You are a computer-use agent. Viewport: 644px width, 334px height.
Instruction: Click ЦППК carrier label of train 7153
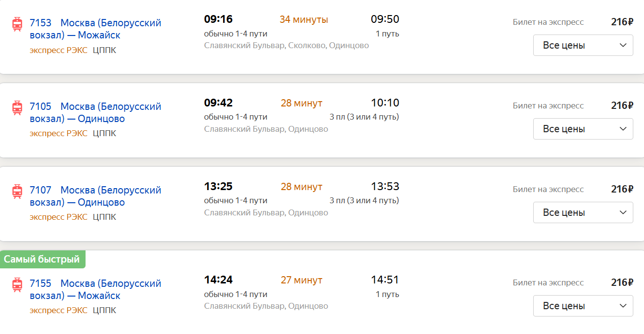click(104, 50)
